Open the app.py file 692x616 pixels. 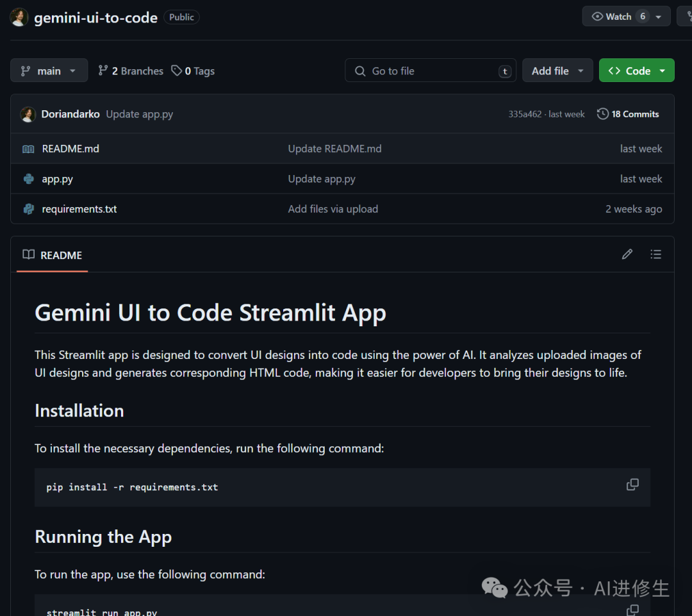[x=58, y=179]
